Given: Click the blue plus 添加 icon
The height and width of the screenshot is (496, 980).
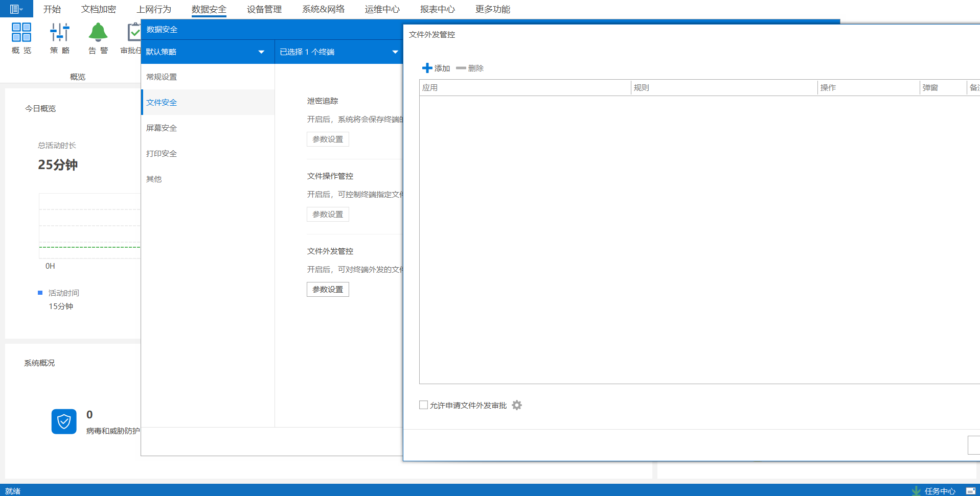Looking at the screenshot, I should pyautogui.click(x=427, y=68).
